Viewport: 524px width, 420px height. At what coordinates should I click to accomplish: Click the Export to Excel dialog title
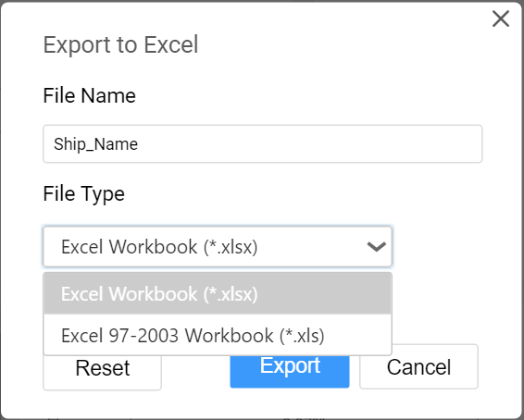pos(120,44)
